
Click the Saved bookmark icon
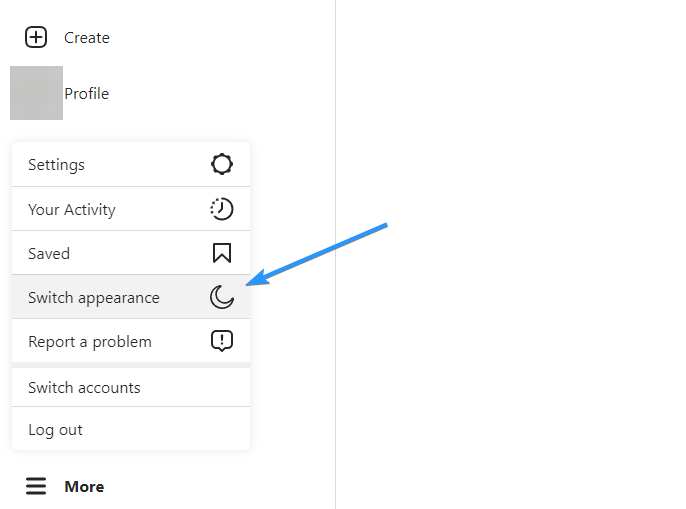(222, 253)
